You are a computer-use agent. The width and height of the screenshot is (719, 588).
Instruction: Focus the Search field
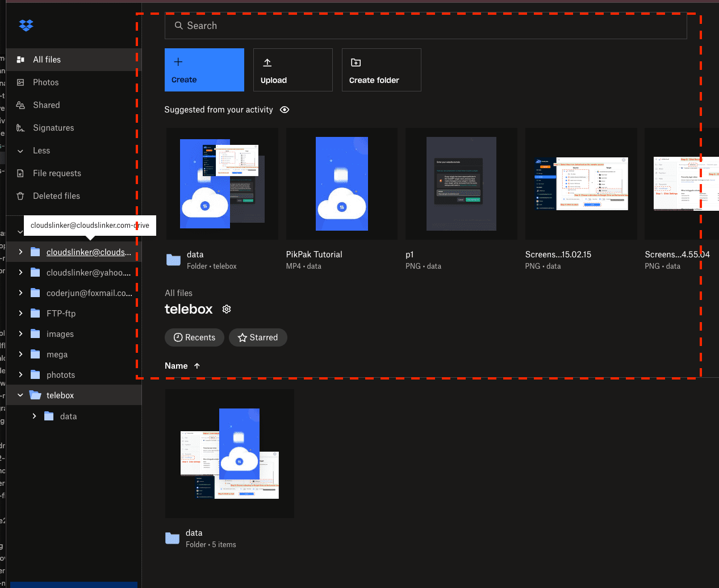(x=425, y=26)
